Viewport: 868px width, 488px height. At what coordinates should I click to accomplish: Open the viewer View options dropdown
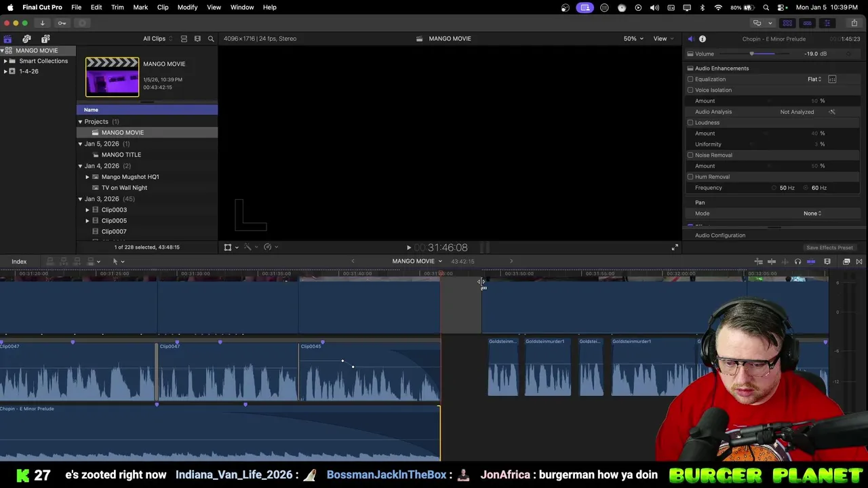[663, 39]
